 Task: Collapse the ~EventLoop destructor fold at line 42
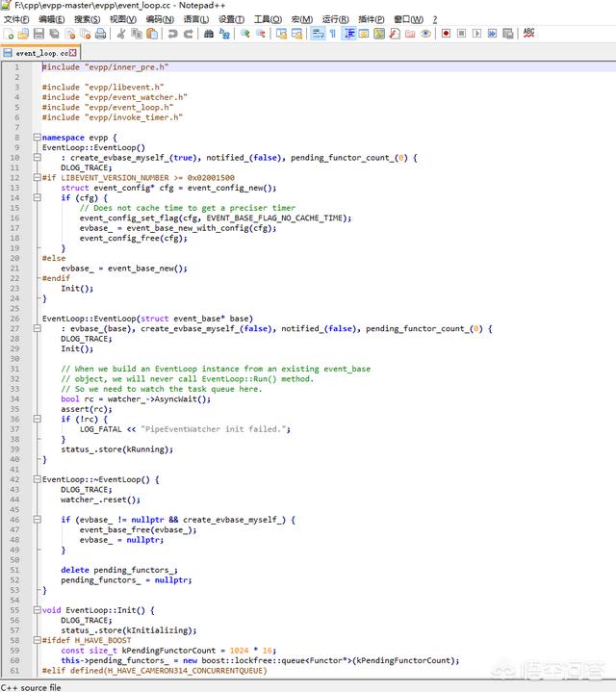(38, 479)
